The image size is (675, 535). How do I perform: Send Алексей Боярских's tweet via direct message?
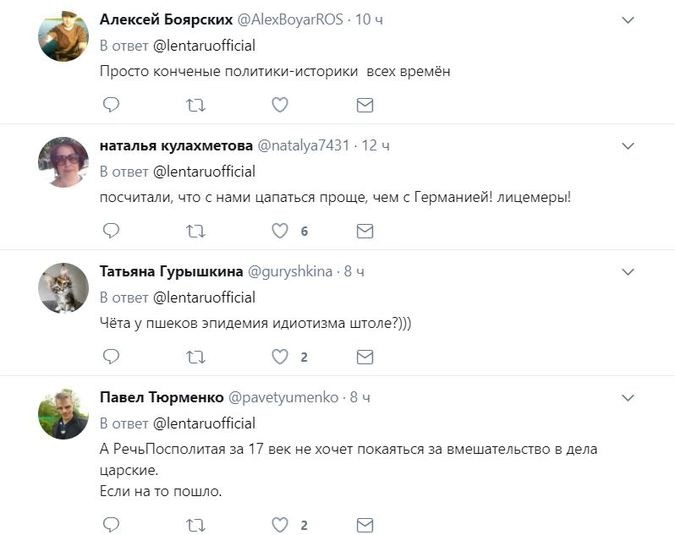pos(365,104)
